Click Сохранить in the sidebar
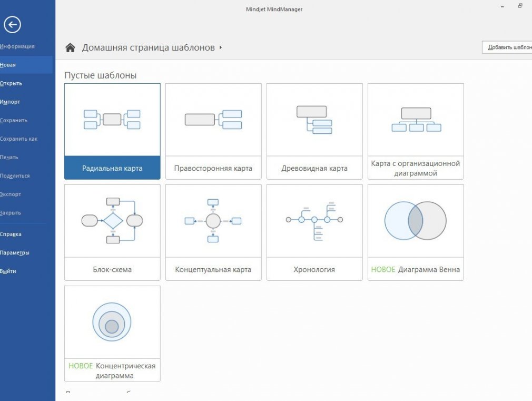532x401 pixels. click(14, 120)
